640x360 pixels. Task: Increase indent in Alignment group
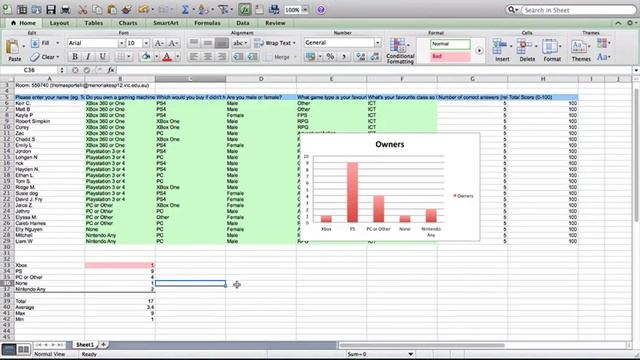pos(252,56)
